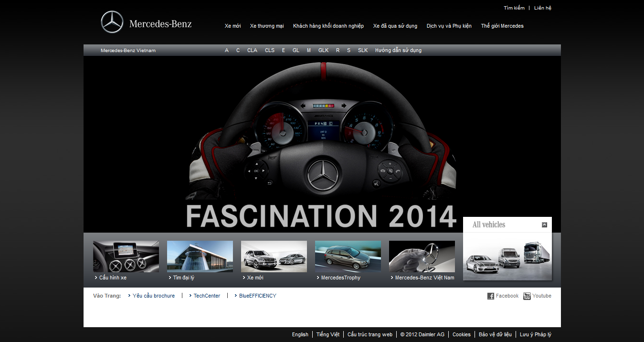Click the Cấu hình xe thumbnail

126,256
